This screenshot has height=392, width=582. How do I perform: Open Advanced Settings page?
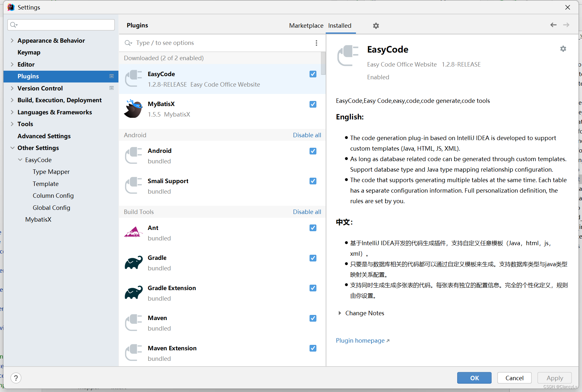44,136
